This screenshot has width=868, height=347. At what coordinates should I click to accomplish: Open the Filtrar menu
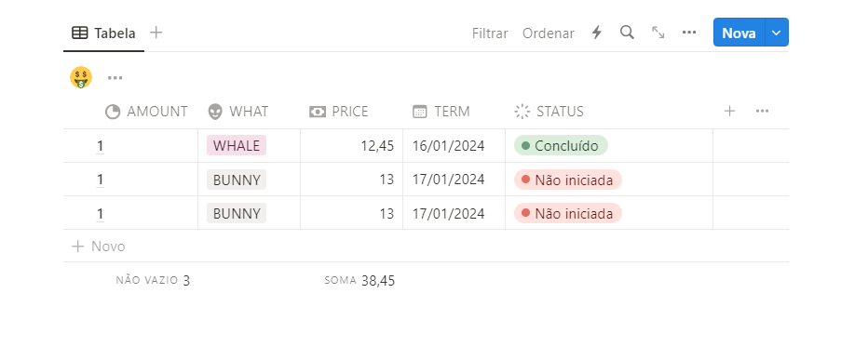coord(490,33)
